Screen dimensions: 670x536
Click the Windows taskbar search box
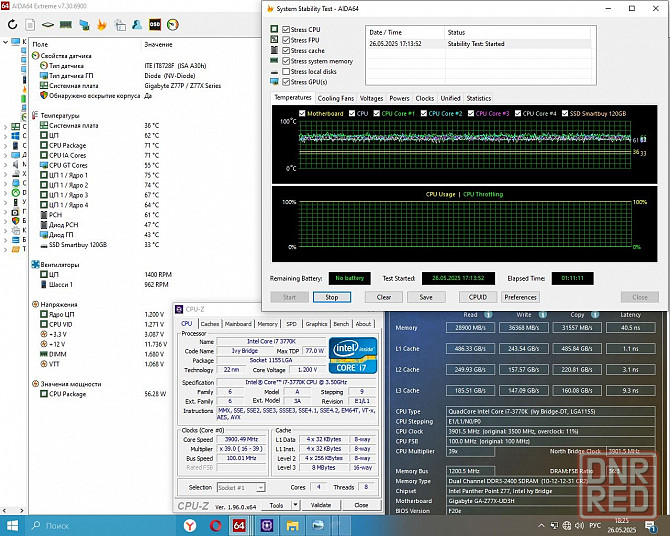click(103, 525)
